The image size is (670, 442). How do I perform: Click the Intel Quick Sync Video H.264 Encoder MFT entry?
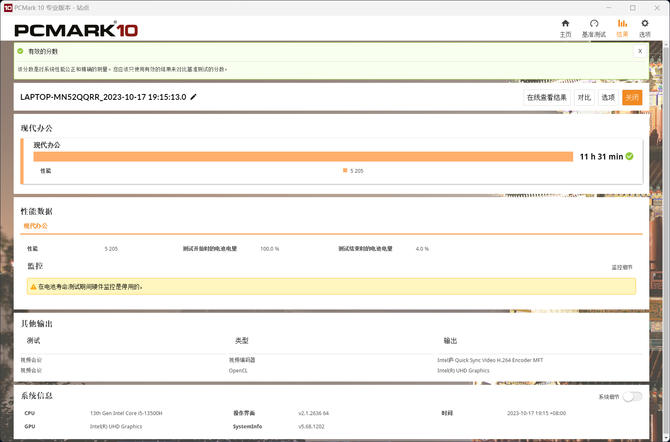tap(490, 360)
